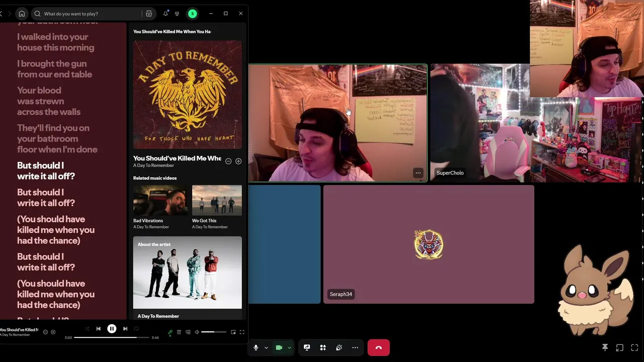Open Spotify miniplayer
The image size is (644, 362).
(x=233, y=332)
